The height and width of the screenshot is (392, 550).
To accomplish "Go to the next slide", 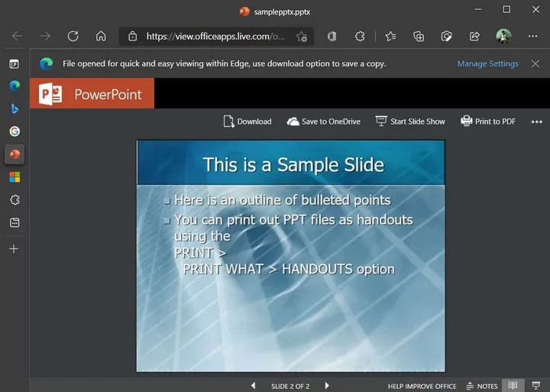I will point(327,386).
